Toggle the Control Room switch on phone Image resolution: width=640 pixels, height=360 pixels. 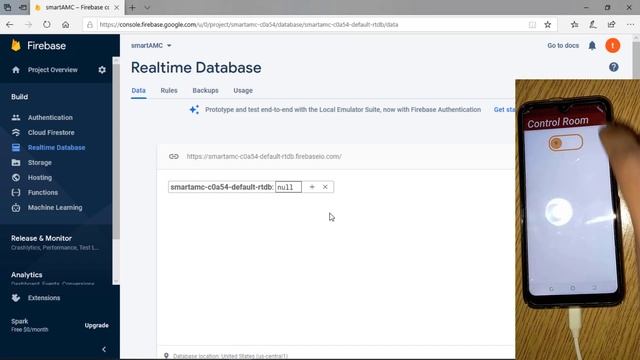[565, 143]
